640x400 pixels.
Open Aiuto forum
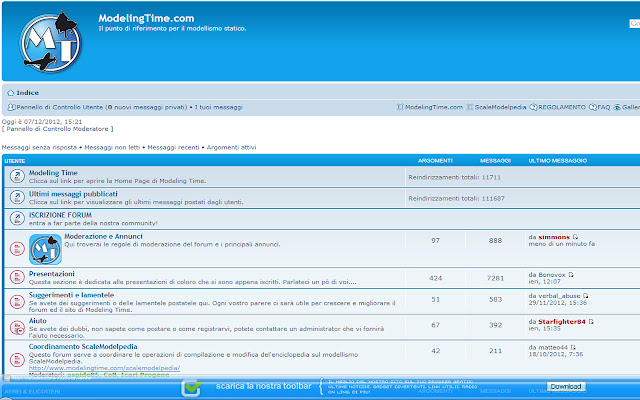(x=38, y=321)
